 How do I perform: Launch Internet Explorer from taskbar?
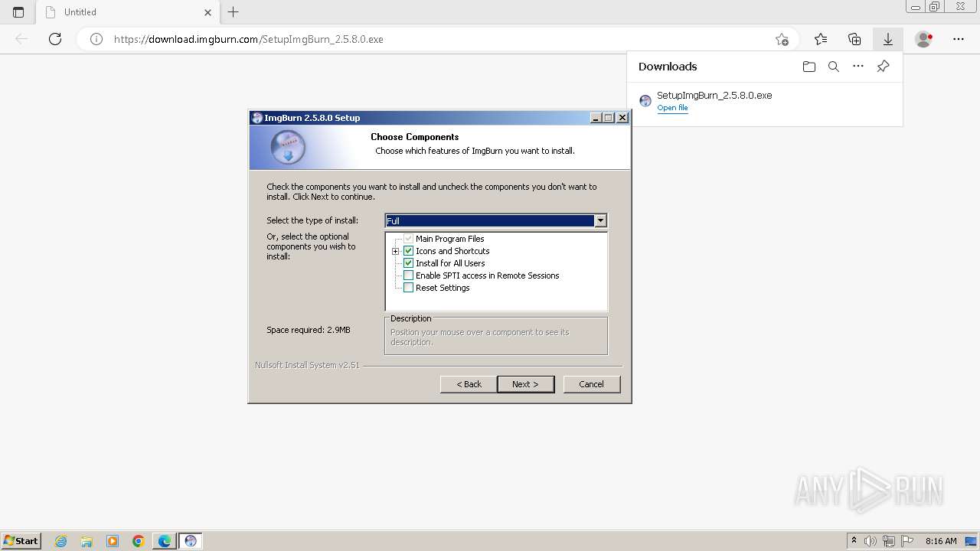pos(61,541)
